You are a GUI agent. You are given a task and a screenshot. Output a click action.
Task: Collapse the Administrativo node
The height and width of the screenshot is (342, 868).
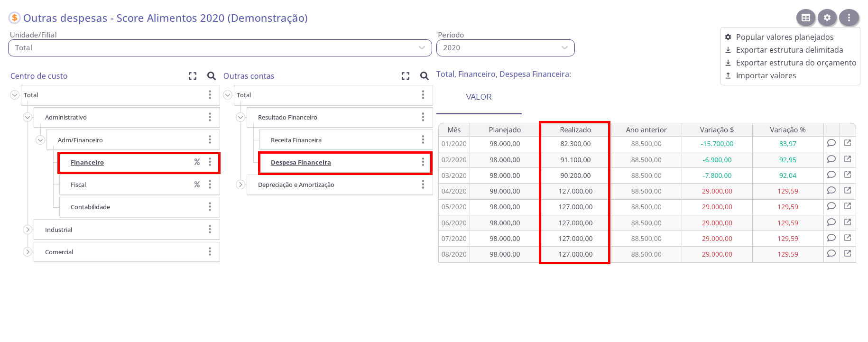(28, 117)
